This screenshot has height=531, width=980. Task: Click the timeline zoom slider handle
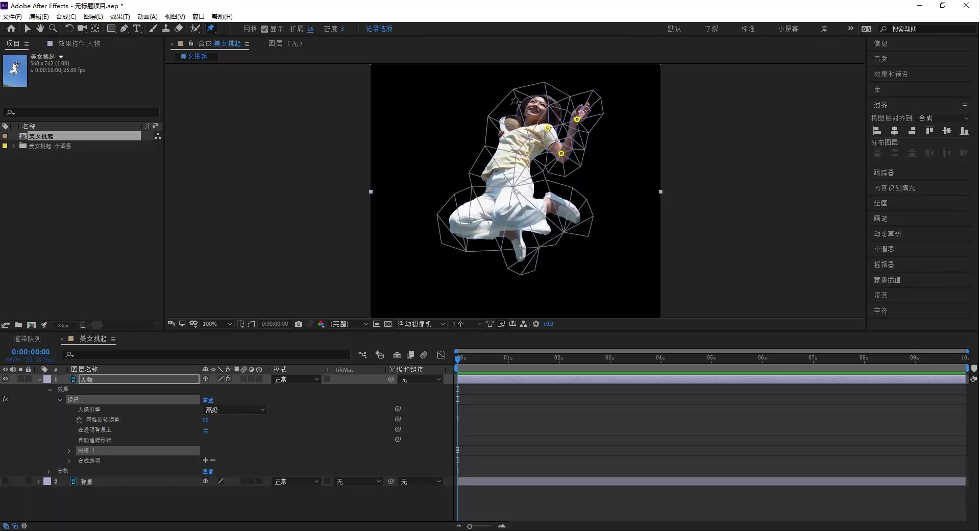(x=470, y=526)
